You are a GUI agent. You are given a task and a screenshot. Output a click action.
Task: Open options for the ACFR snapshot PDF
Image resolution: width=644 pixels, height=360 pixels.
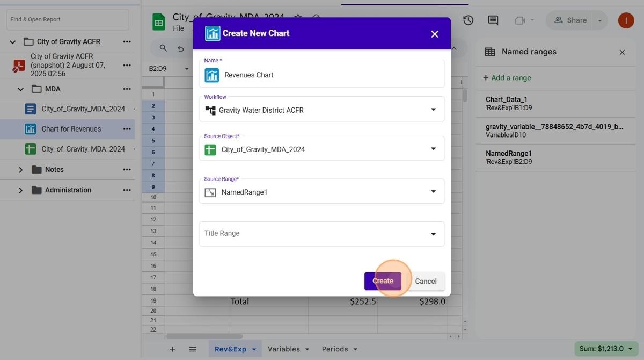[x=127, y=65]
